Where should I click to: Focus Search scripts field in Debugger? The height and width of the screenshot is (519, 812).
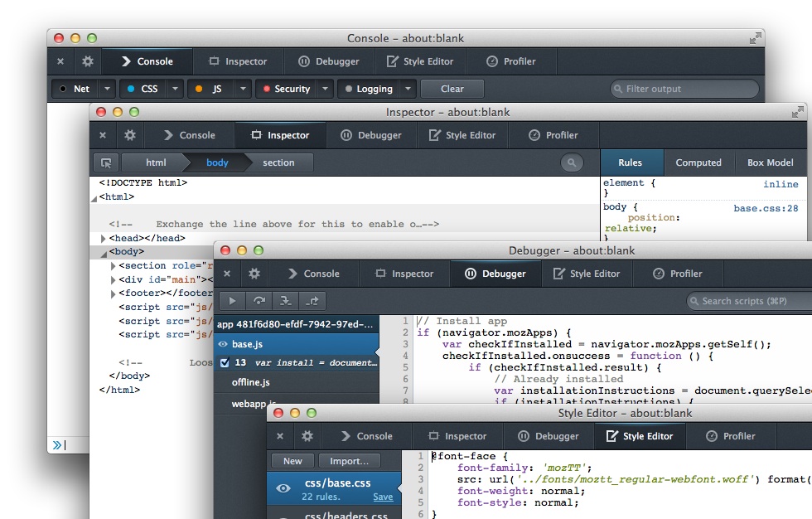point(751,301)
